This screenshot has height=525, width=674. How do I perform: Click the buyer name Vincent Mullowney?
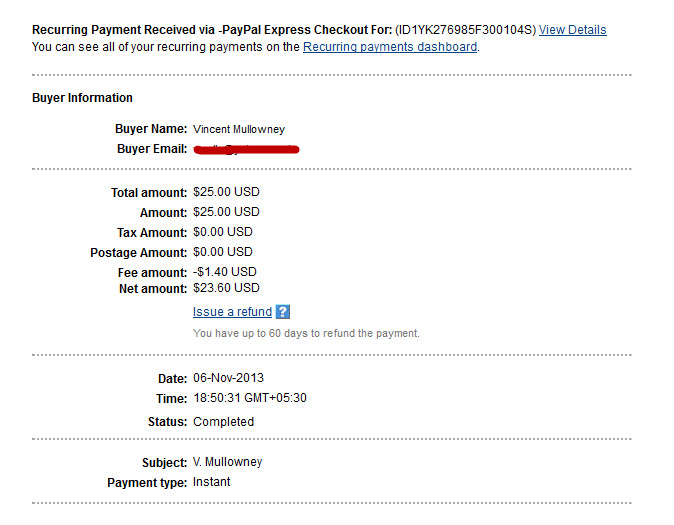239,129
